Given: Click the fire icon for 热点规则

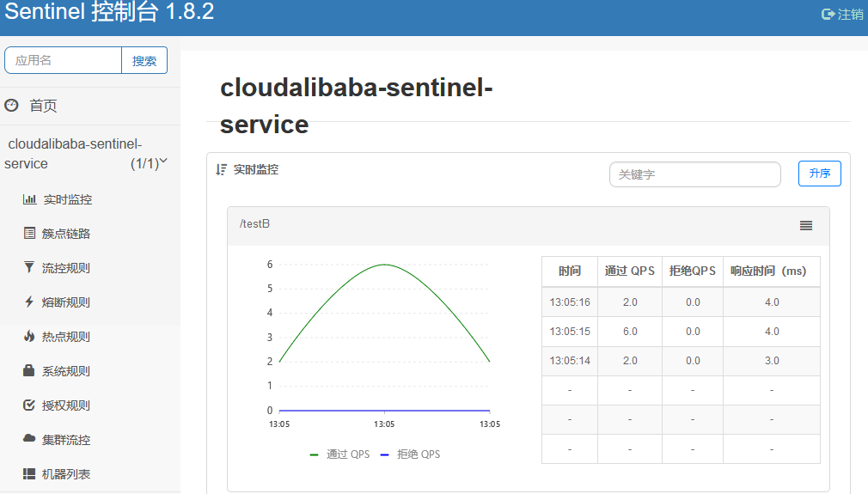Looking at the screenshot, I should (29, 336).
